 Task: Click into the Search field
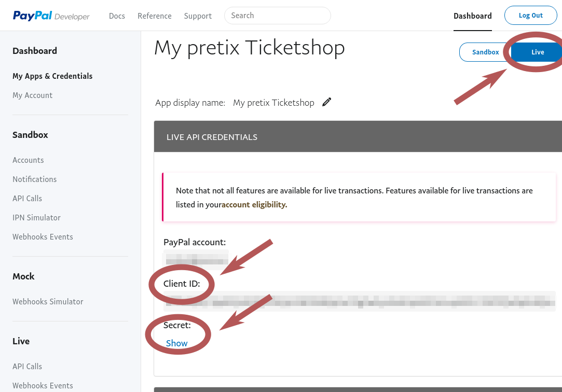point(278,16)
